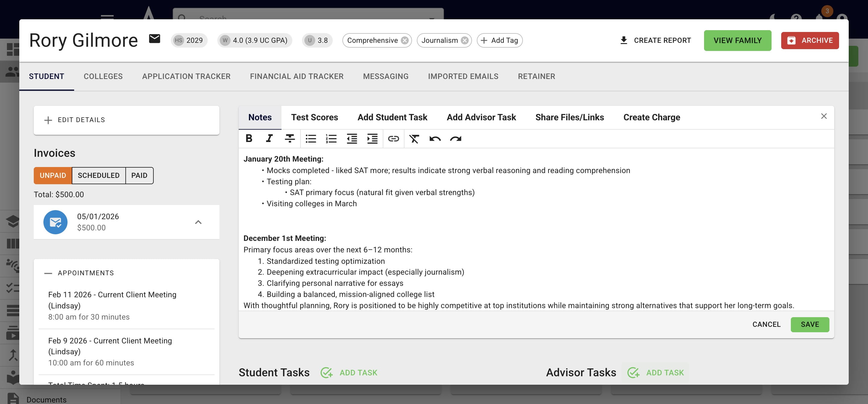Open the notification bell with badge 3
868x404 pixels.
pos(819,16)
